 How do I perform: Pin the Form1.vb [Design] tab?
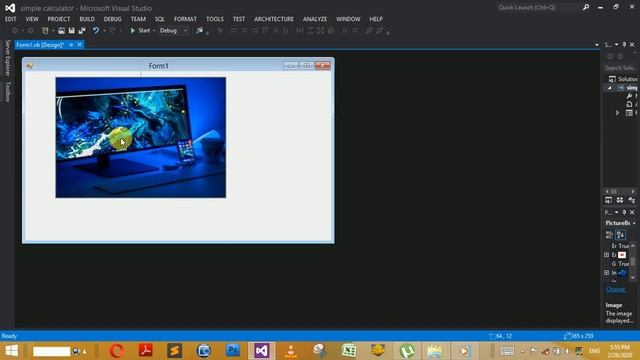click(x=71, y=44)
